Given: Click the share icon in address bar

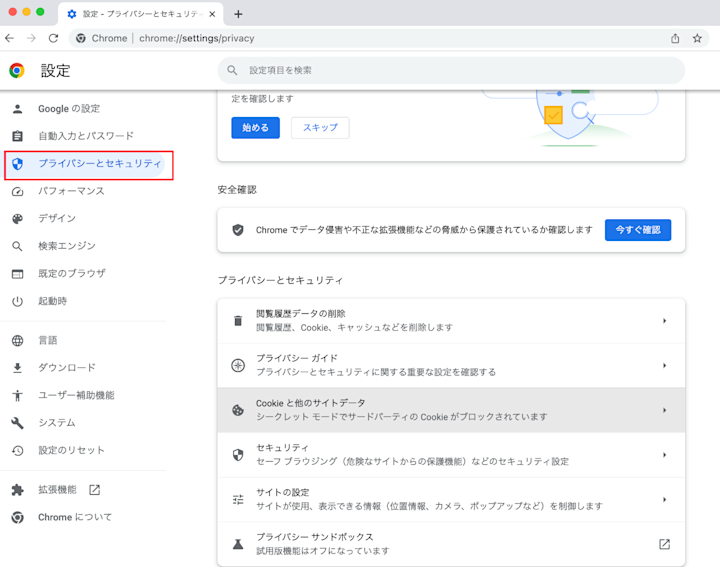Looking at the screenshot, I should point(675,38).
